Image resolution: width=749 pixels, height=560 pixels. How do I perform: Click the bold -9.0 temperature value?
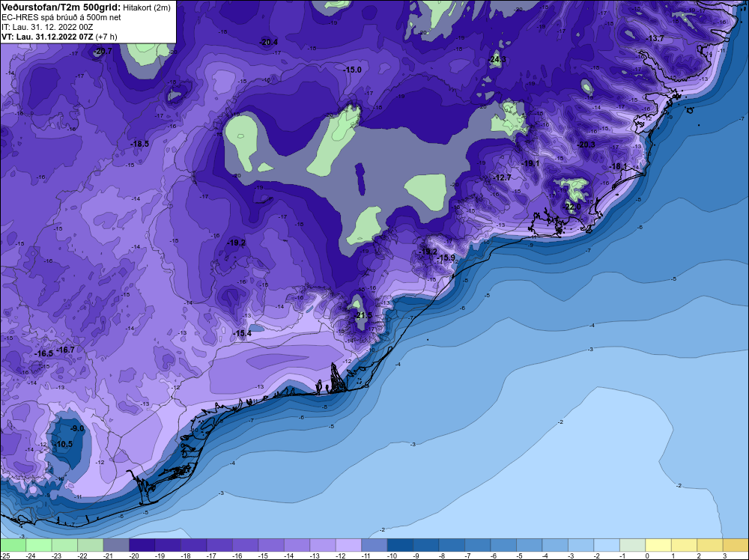[77, 428]
